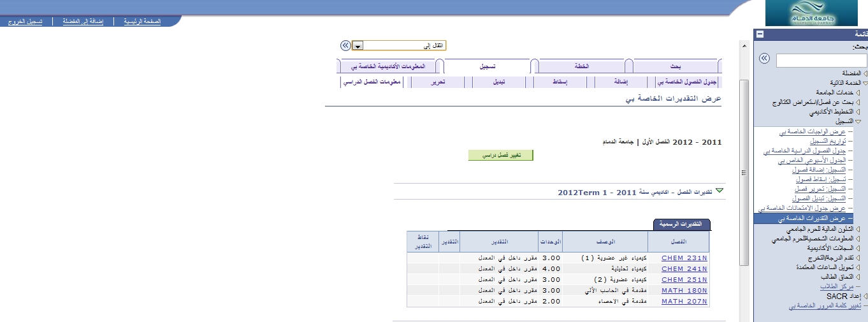The image size is (868, 322).
Task: Click the search go icon in sidebar
Action: point(765,59)
